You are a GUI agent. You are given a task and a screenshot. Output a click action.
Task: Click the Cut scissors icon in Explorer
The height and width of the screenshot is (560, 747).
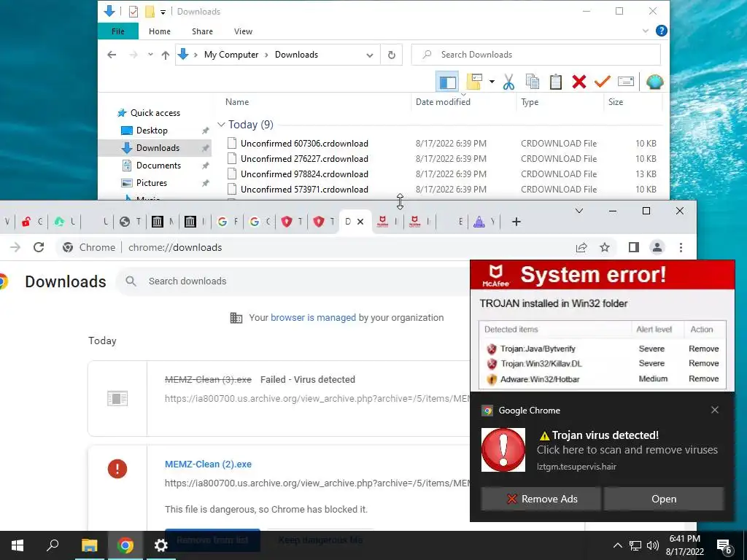point(508,82)
